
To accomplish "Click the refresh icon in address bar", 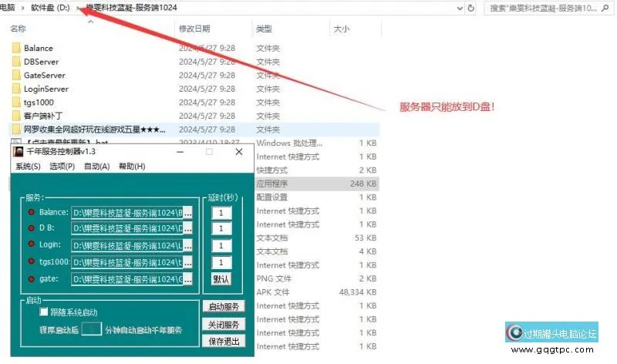I will point(470,8).
